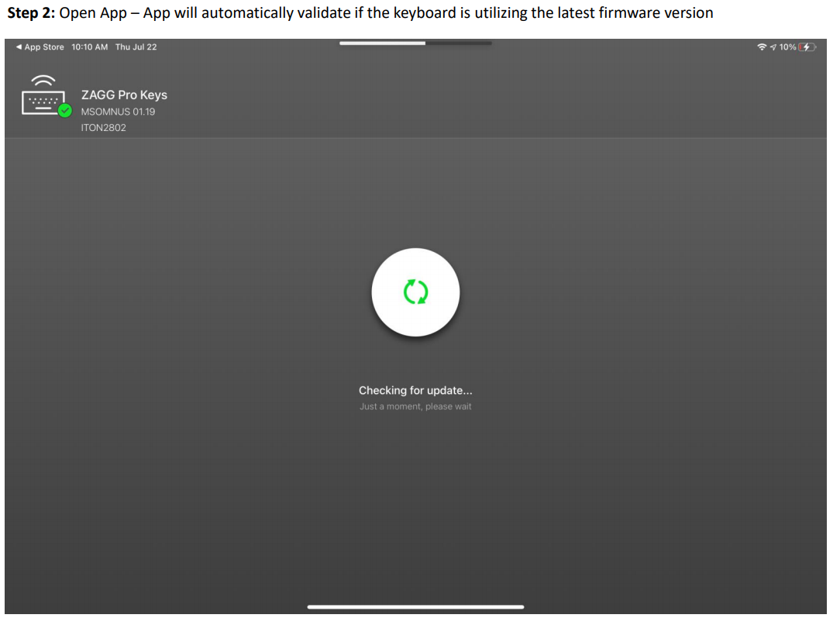Click the green connected checkmark badge
840x625 pixels.
(x=65, y=111)
